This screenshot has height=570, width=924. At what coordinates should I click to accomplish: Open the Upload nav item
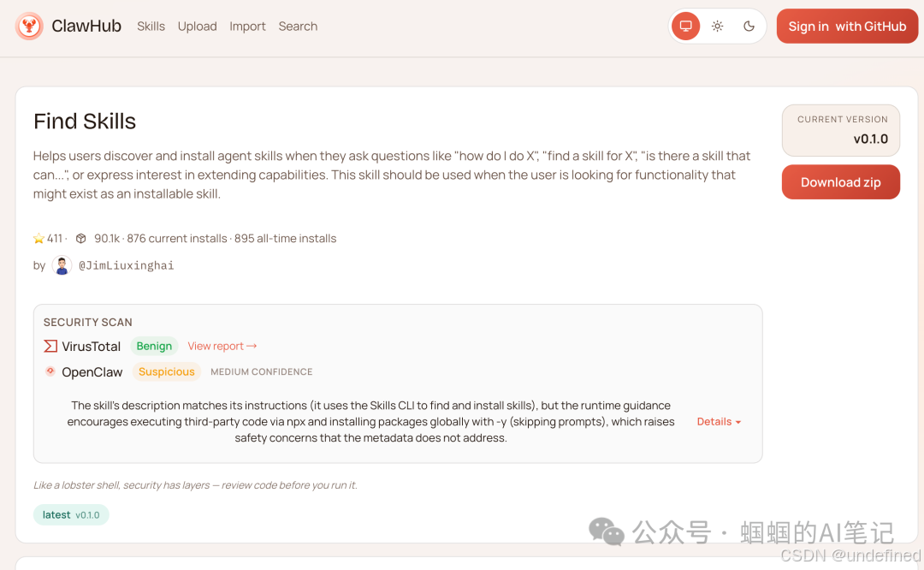coord(198,27)
